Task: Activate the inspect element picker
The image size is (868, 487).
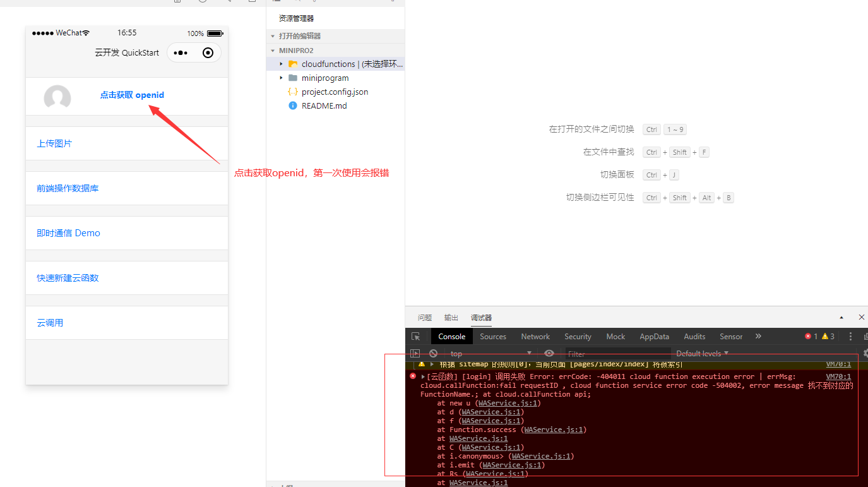Action: point(415,337)
